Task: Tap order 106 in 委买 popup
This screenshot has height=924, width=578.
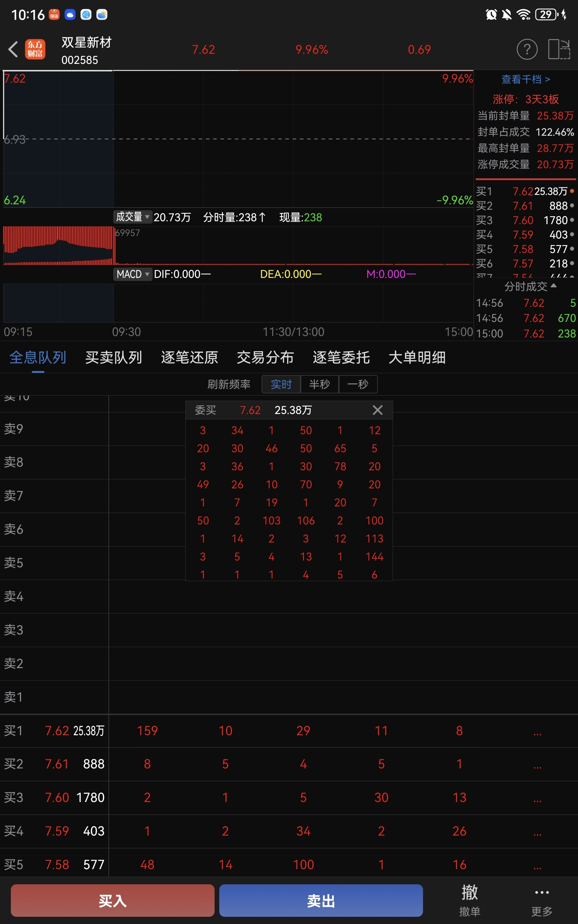Action: [306, 520]
